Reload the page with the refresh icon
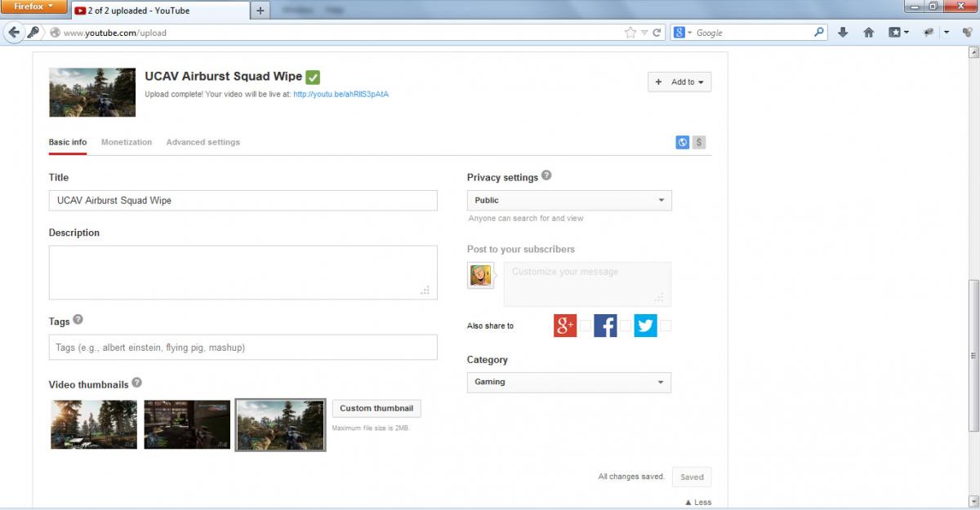This screenshot has width=980, height=510. [657, 33]
